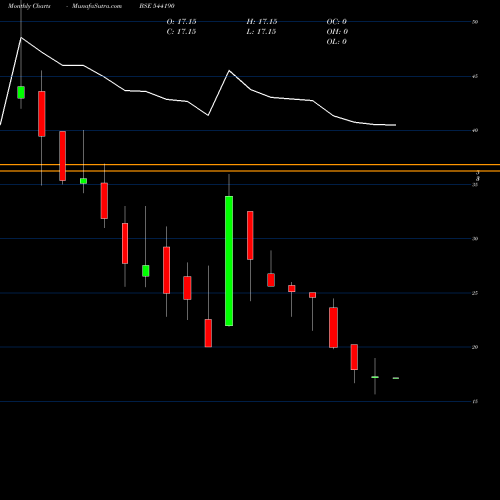Screen dimensions: 500x500
Task: Click the MunafaSutra.com label
Action: click(x=97, y=6)
